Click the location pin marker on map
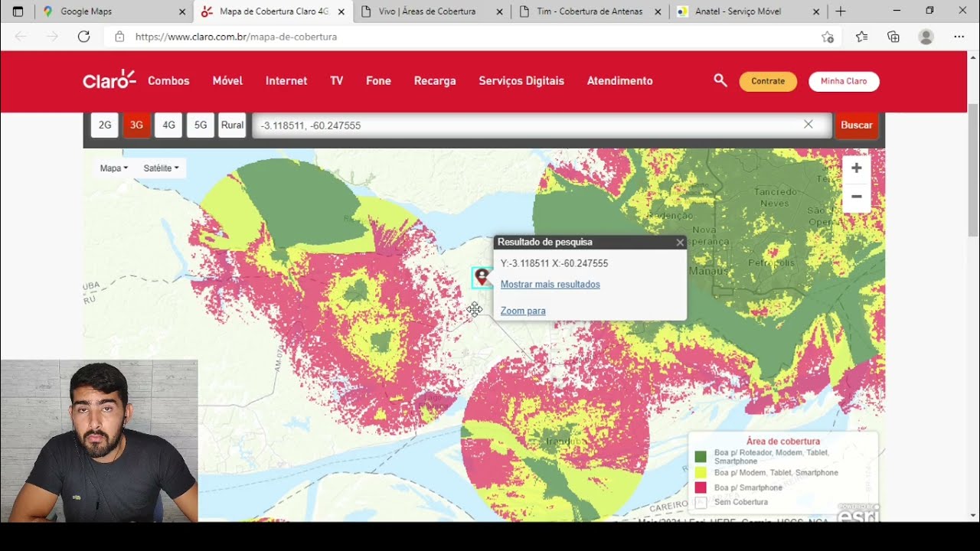This screenshot has width=980, height=551. click(482, 277)
